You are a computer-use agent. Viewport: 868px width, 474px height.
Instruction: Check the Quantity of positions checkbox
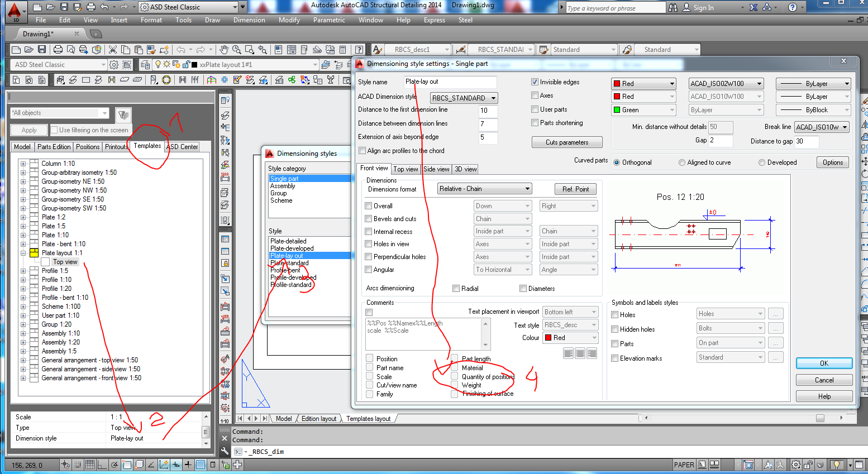click(x=454, y=377)
